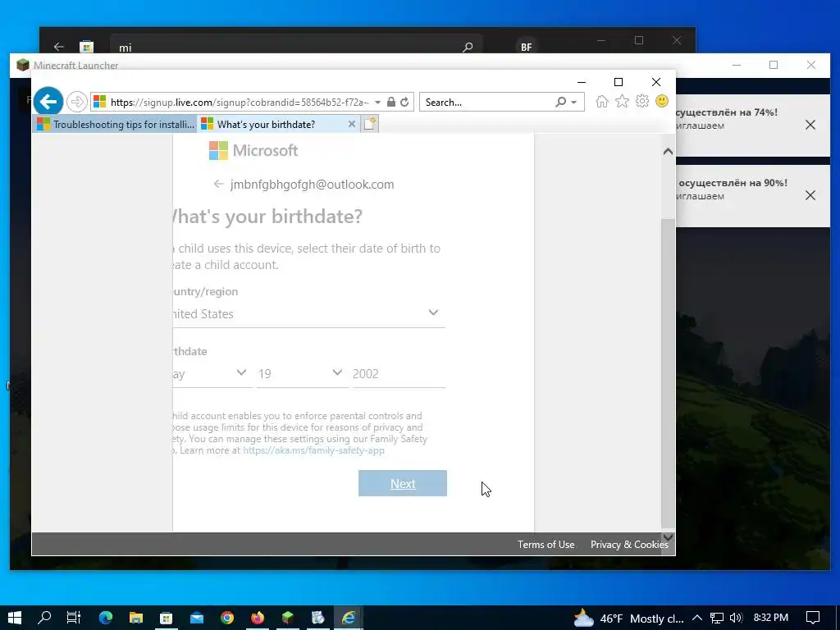Open network status icon in system tray
840x630 pixels.
pos(717,618)
